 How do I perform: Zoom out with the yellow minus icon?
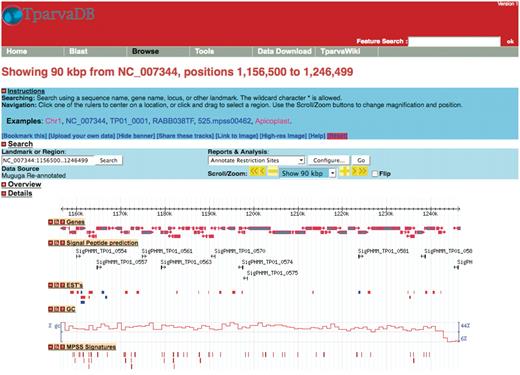[273, 172]
